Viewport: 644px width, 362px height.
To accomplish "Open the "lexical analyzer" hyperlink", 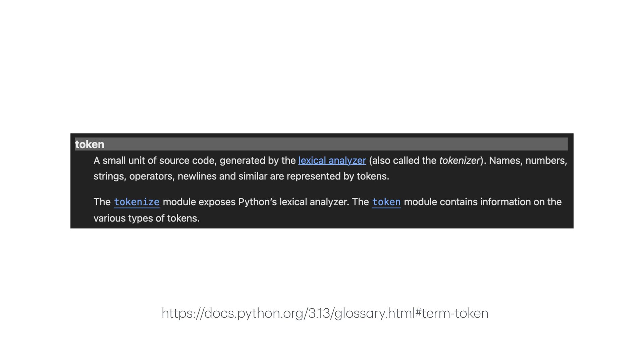I will click(332, 161).
